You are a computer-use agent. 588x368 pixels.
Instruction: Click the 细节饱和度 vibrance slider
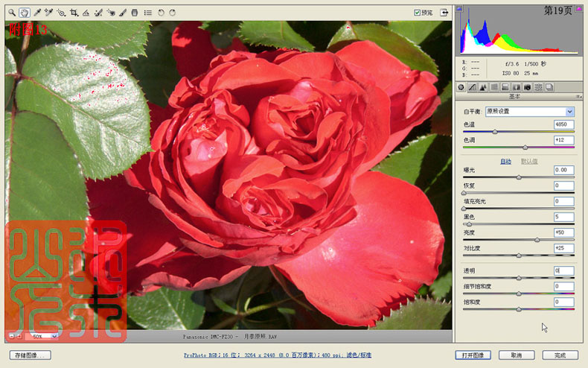(519, 294)
